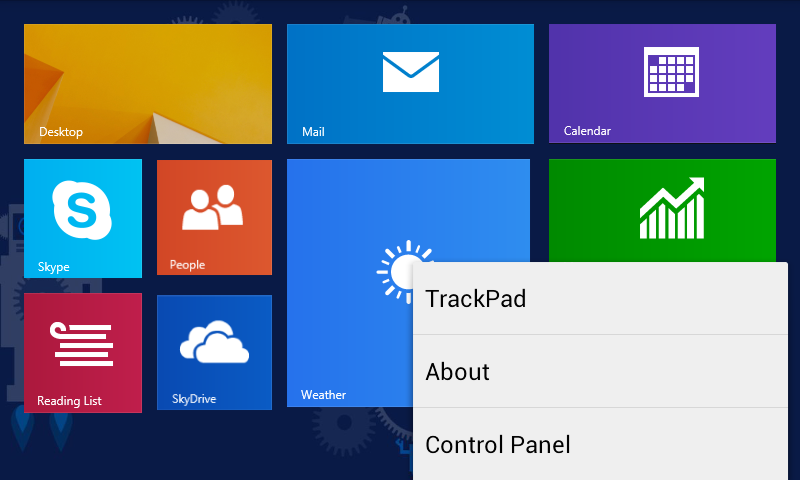Open the green Finance chart tile
This screenshot has height=480, width=800.
(x=662, y=211)
